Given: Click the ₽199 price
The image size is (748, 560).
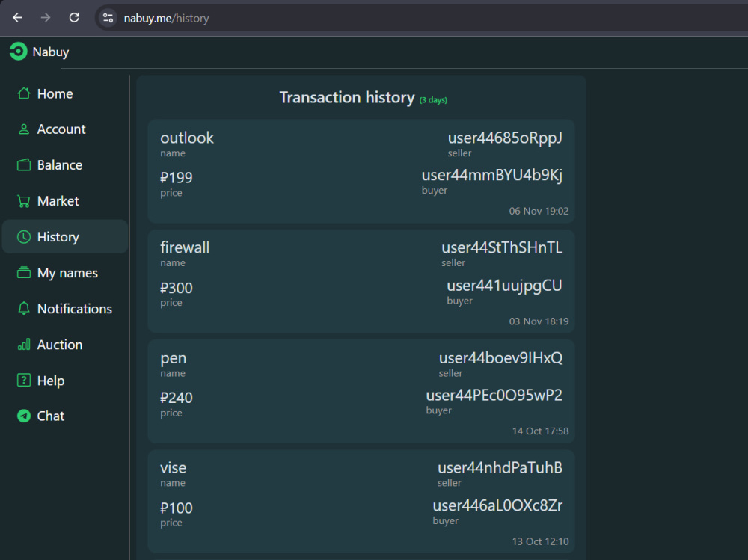Looking at the screenshot, I should pyautogui.click(x=177, y=177).
